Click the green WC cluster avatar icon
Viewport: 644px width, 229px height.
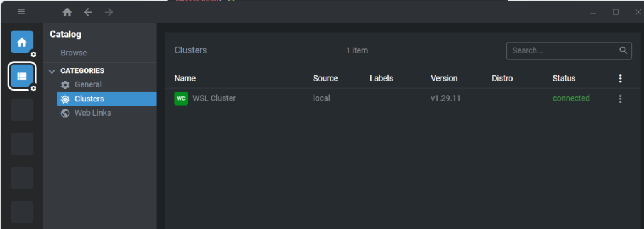click(181, 99)
